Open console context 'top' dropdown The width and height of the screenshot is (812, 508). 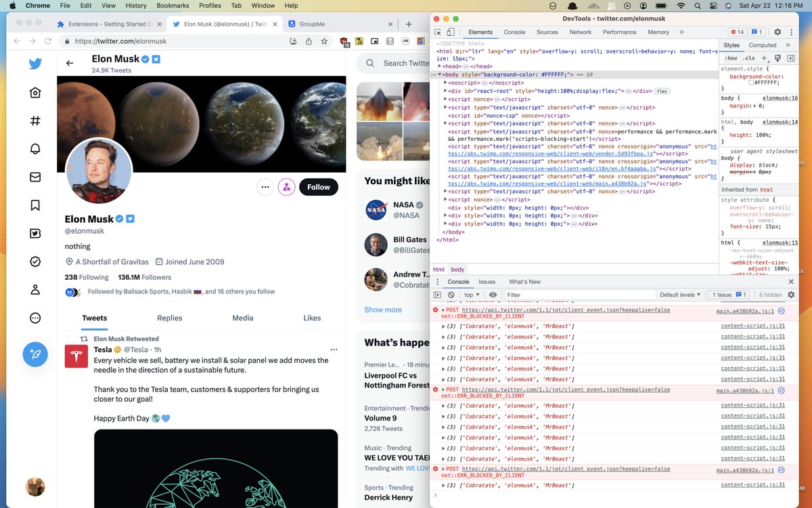(472, 295)
